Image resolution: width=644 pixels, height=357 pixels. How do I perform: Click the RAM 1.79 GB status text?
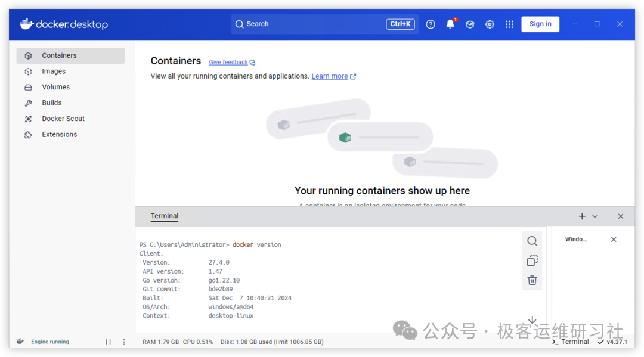tap(160, 342)
